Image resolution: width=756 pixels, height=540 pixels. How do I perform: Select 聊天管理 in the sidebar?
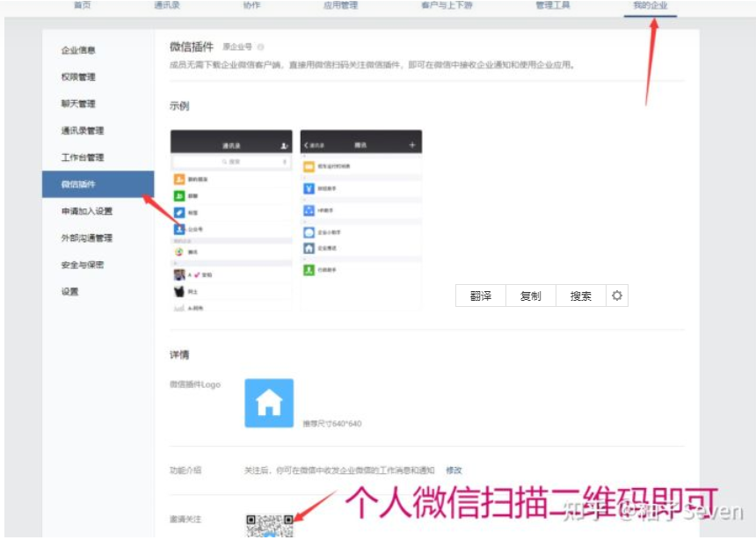78,104
